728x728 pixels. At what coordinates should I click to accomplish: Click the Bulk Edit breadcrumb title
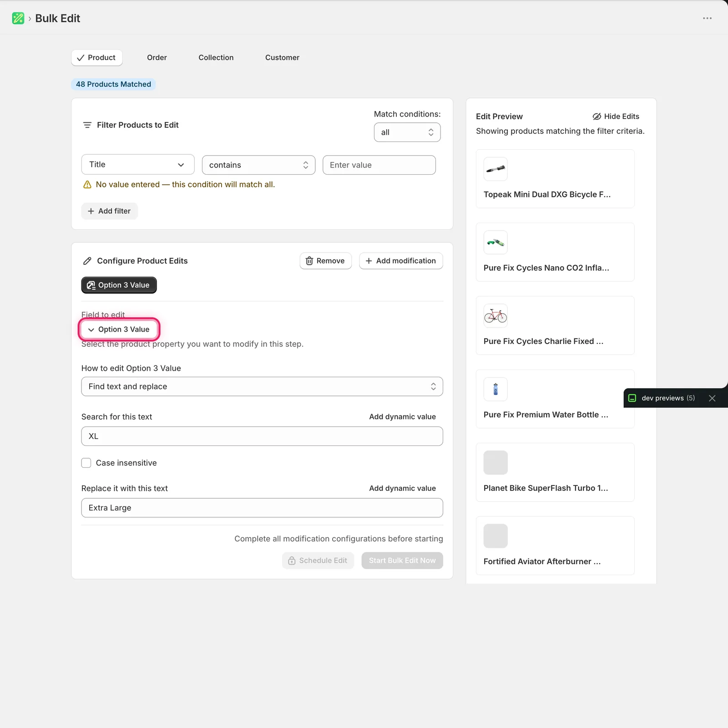(57, 18)
